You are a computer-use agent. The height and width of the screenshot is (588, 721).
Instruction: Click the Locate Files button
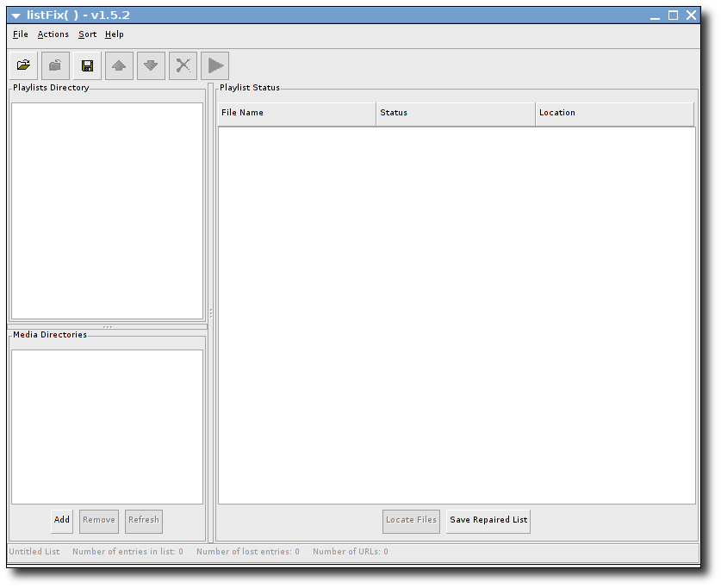click(x=411, y=521)
